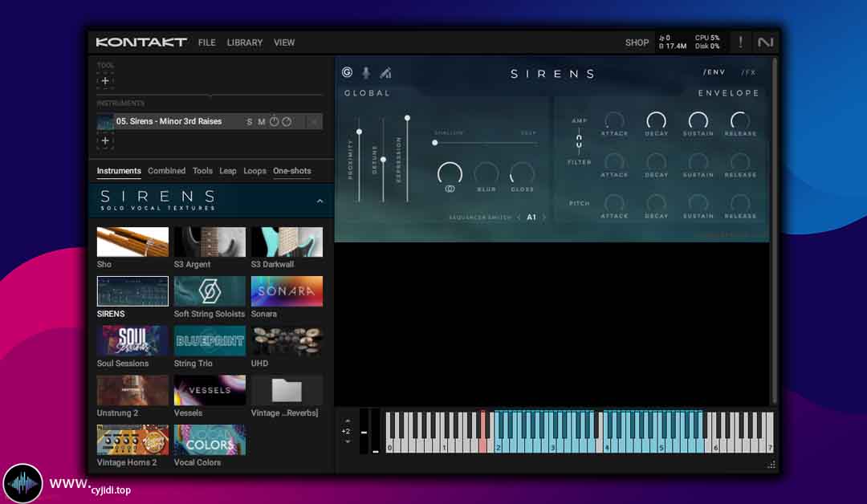Step sequencer switch to next key
Viewport: 867px width, 504px height.
tap(544, 217)
